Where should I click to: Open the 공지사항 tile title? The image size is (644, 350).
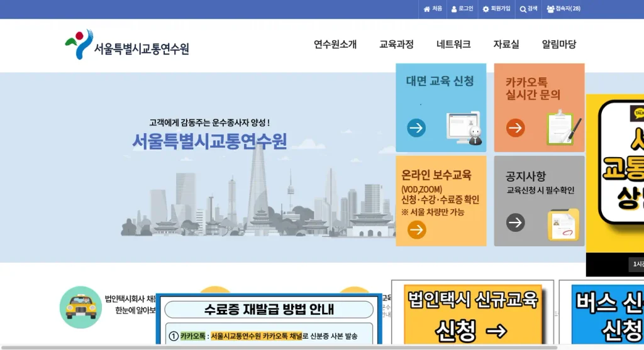[x=525, y=176]
